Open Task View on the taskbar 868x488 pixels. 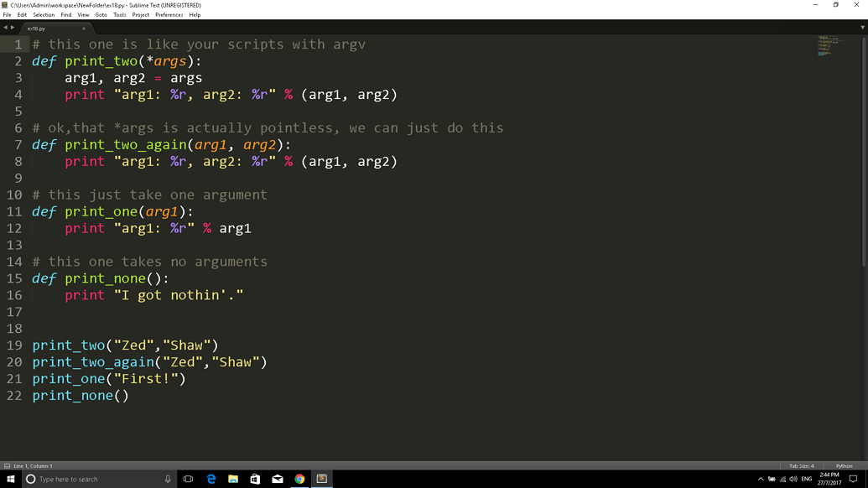pos(188,478)
